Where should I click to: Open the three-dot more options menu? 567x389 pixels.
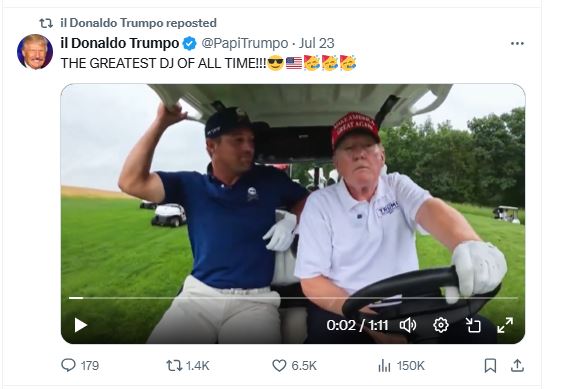517,43
